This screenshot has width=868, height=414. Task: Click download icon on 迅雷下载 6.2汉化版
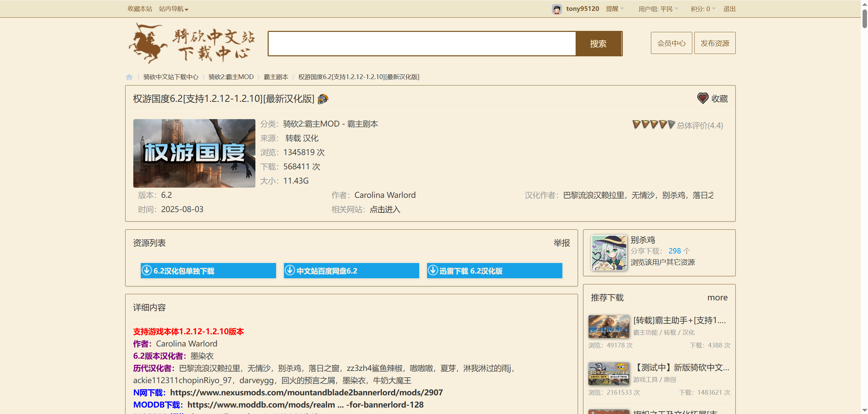(433, 270)
